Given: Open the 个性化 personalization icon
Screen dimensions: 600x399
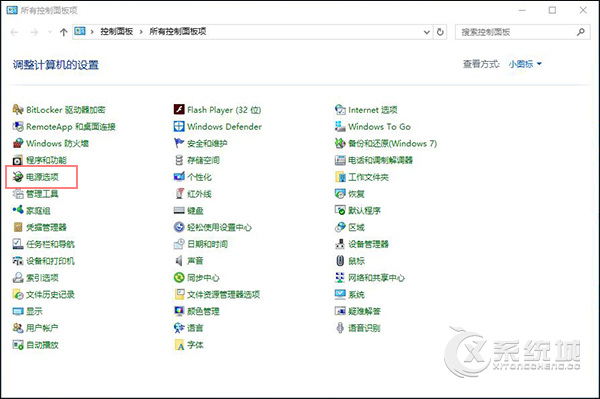Looking at the screenshot, I should [x=179, y=177].
